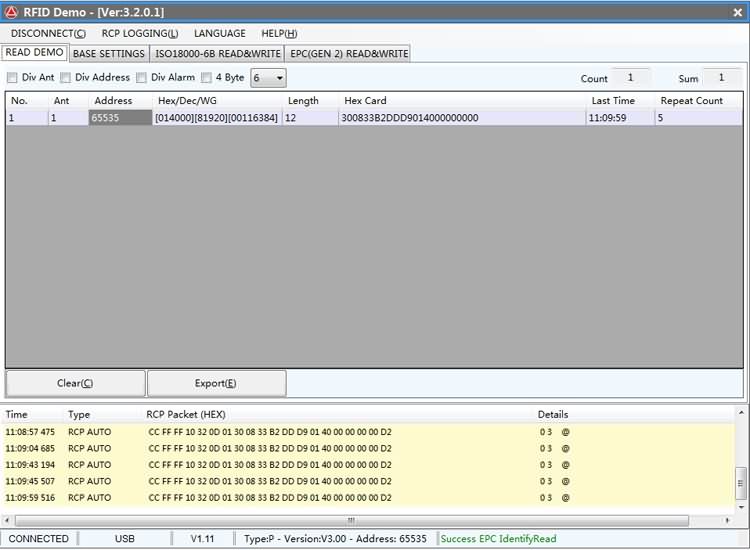The width and height of the screenshot is (750, 550).
Task: Click the Sum value field
Action: (x=721, y=77)
